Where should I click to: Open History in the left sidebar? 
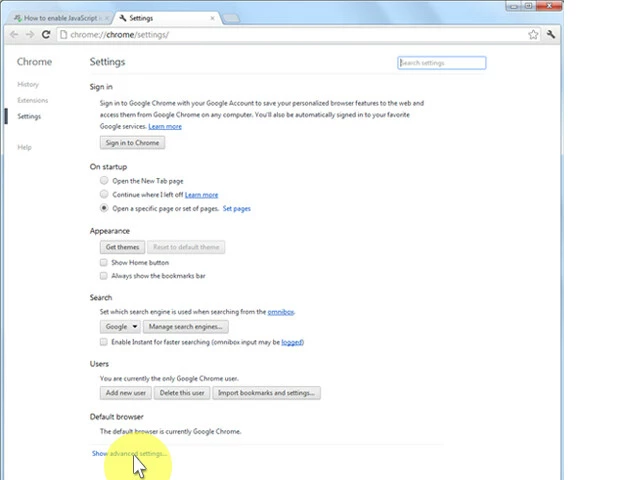point(28,84)
